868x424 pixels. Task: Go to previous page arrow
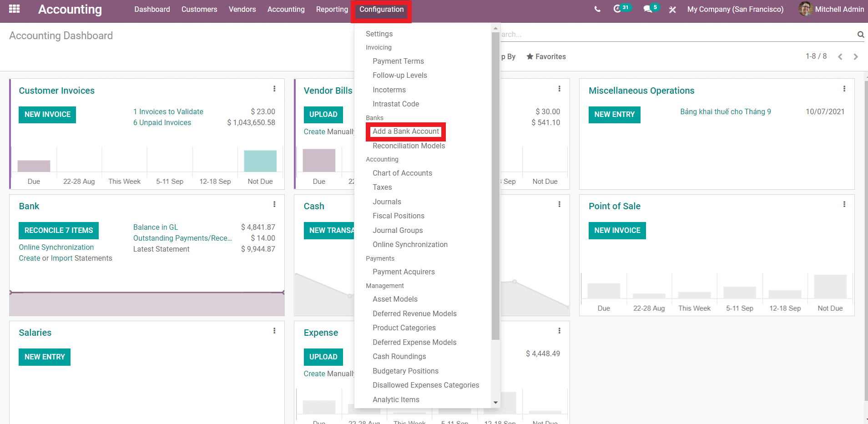pyautogui.click(x=840, y=57)
